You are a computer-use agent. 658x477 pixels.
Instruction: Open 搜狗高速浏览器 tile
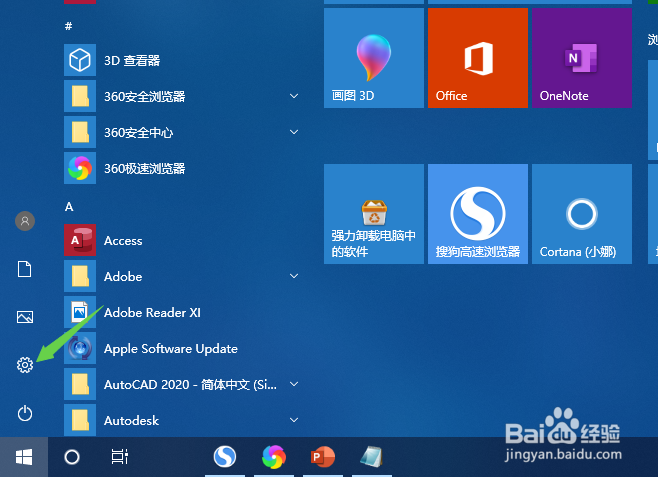click(478, 214)
